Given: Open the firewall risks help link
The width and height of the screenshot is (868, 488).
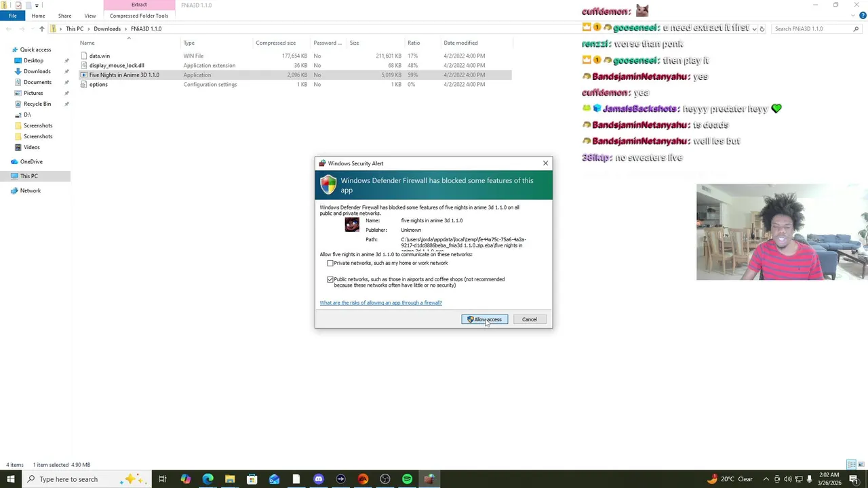Looking at the screenshot, I should click(380, 303).
